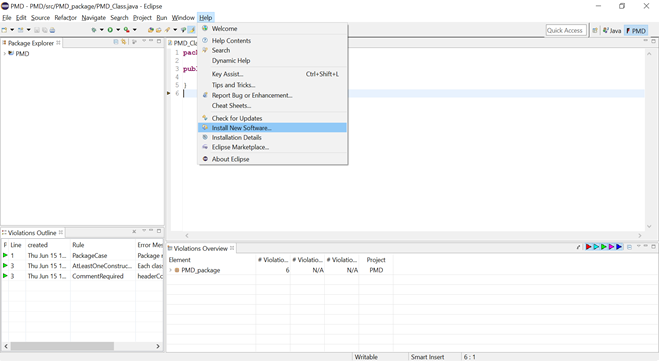
Task: Click the Project column header
Action: [376, 260]
